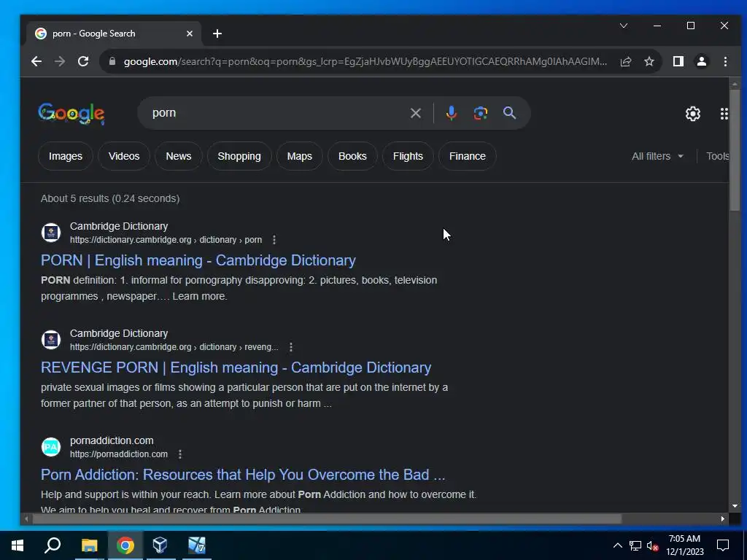Open more options for pornaddiction.com result
The height and width of the screenshot is (560, 747).
180,454
